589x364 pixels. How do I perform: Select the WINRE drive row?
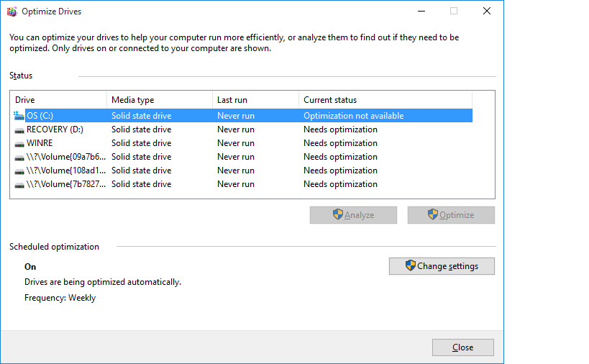(x=243, y=143)
